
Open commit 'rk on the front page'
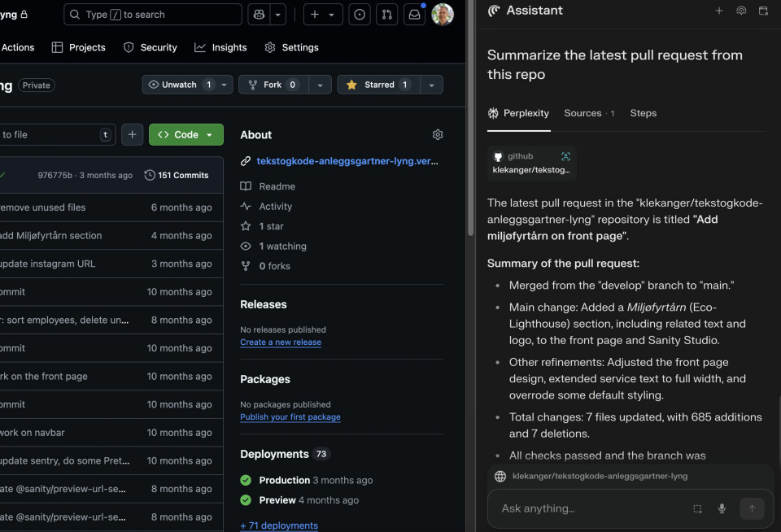(44, 376)
